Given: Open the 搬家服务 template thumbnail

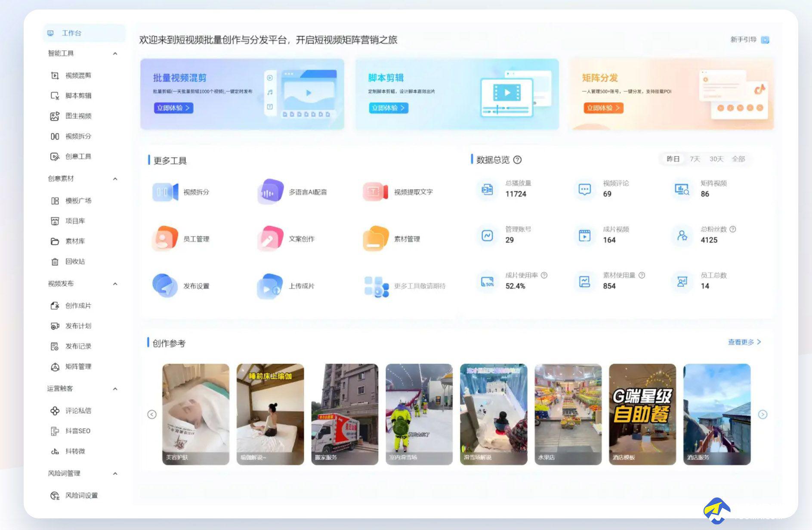Looking at the screenshot, I should pos(345,414).
